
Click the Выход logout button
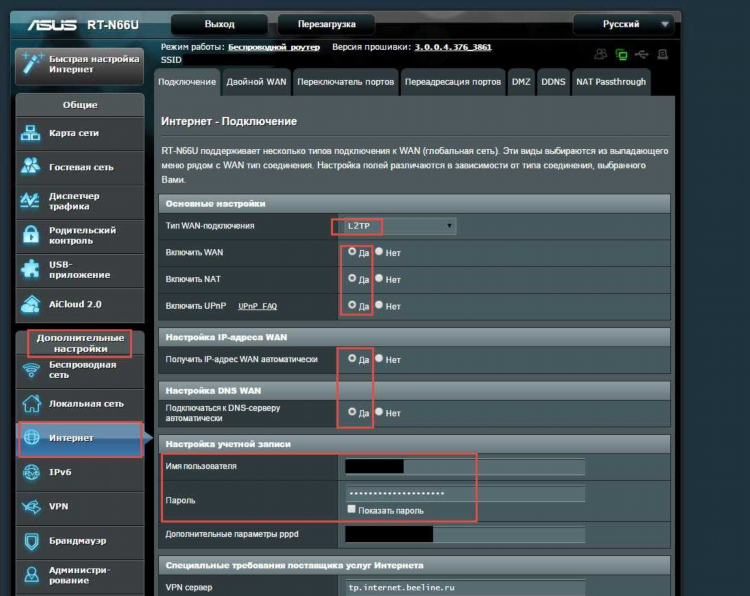tap(220, 24)
